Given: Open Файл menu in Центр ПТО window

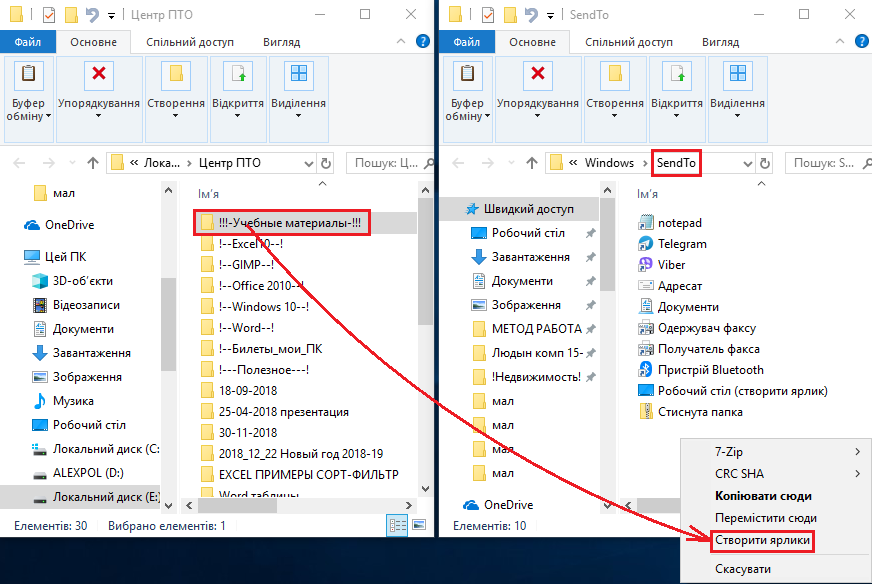Looking at the screenshot, I should pyautogui.click(x=28, y=42).
